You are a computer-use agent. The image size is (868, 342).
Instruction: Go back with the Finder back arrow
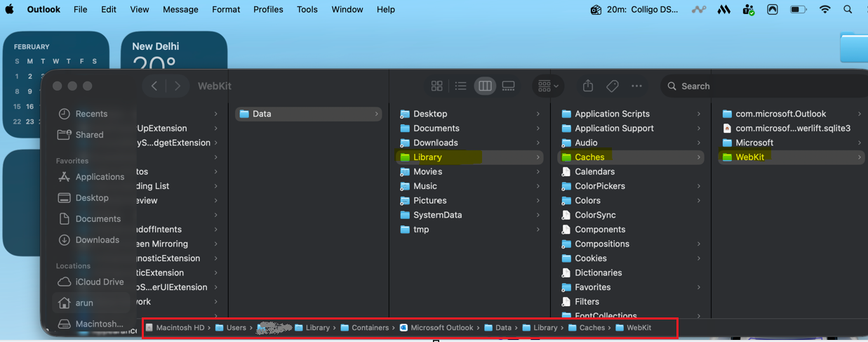point(154,86)
